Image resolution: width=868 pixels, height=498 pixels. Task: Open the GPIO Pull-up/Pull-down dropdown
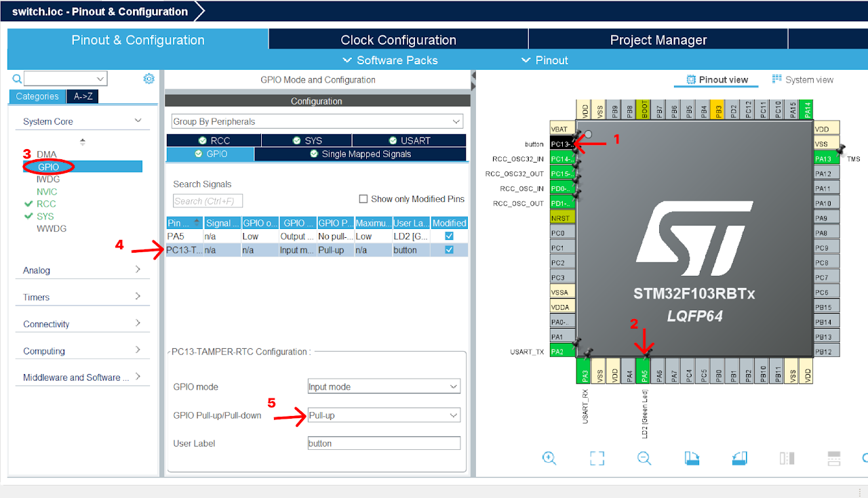tap(384, 415)
